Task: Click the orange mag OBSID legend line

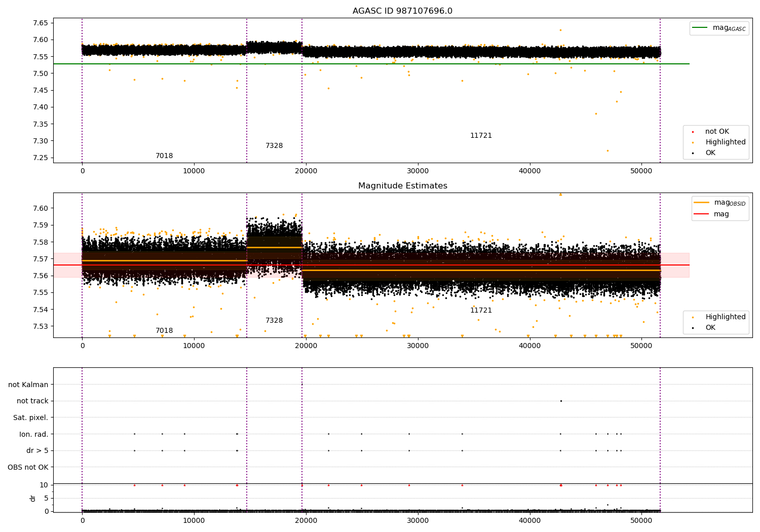Action: click(701, 203)
